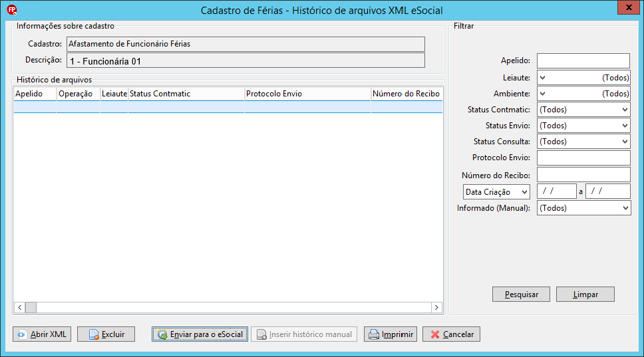Screen dimensions: 644x357
Task: Clear filters with the Limpar button
Action: click(585, 295)
